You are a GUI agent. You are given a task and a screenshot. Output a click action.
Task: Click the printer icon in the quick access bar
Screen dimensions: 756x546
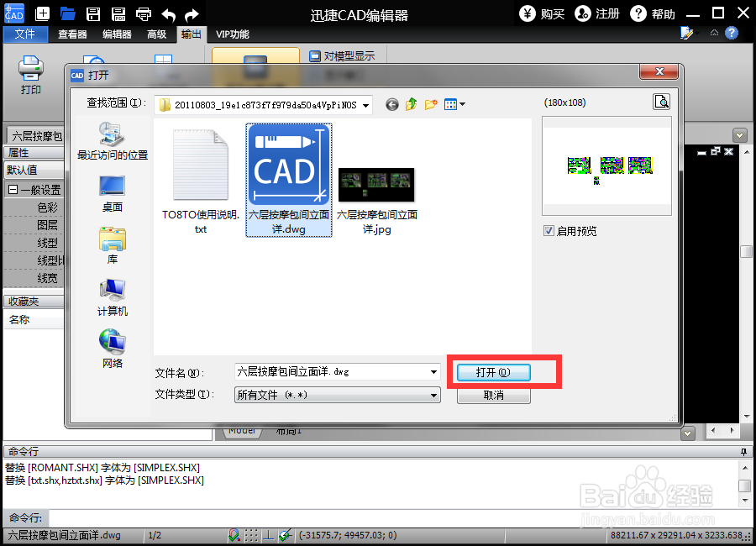coord(144,13)
